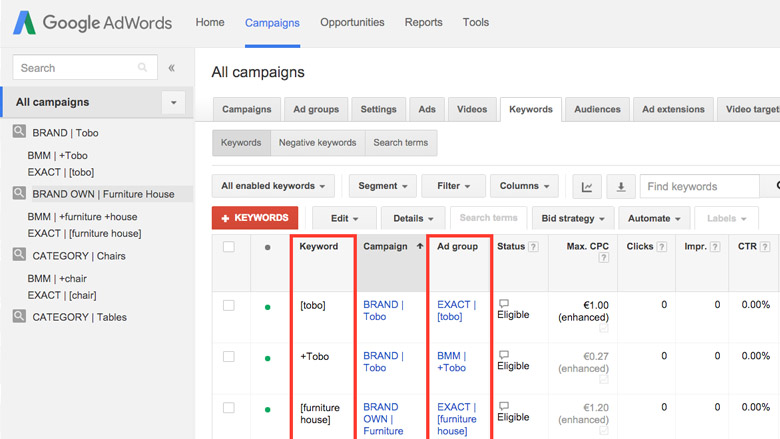Open the Columns dropdown
780x439 pixels.
click(524, 186)
